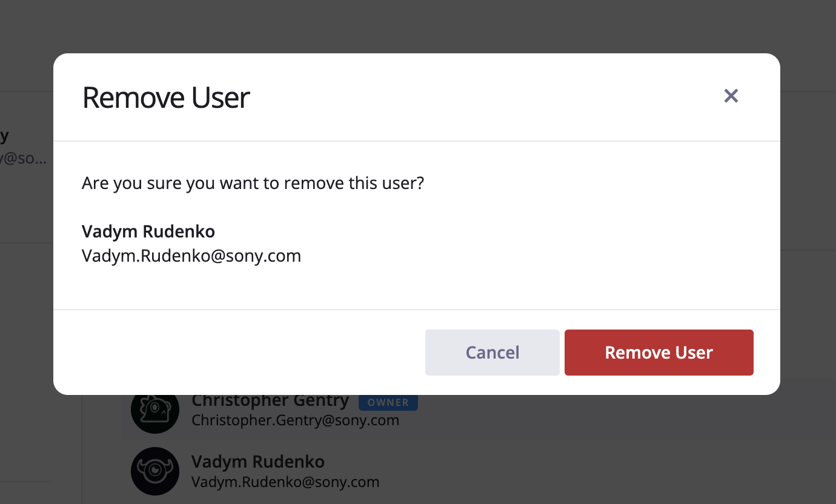The height and width of the screenshot is (504, 836).
Task: Click Christopher Gentry's avatar in background list
Action: point(155,413)
